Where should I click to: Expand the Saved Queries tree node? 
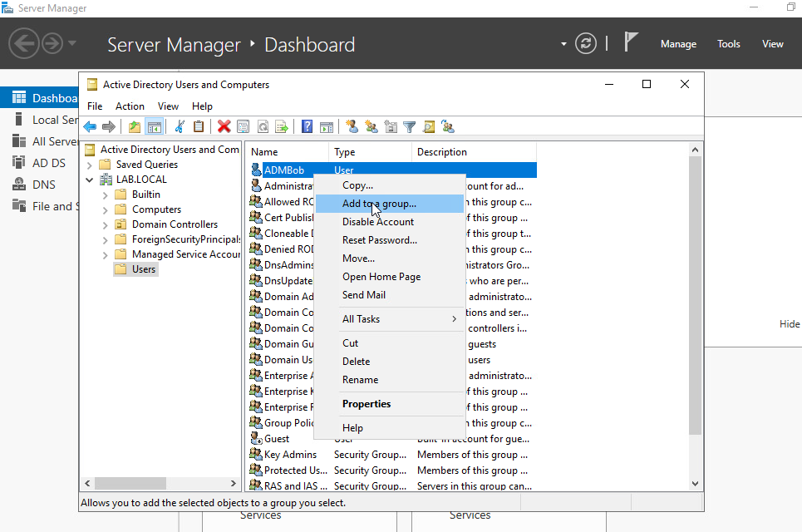[90, 165]
